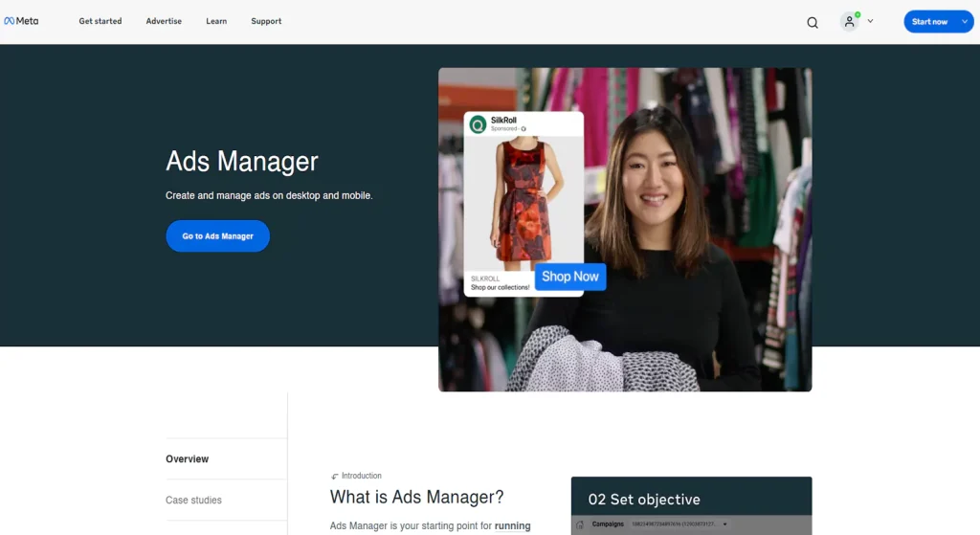Expand the profile account chevron
This screenshot has height=535, width=980.
870,21
